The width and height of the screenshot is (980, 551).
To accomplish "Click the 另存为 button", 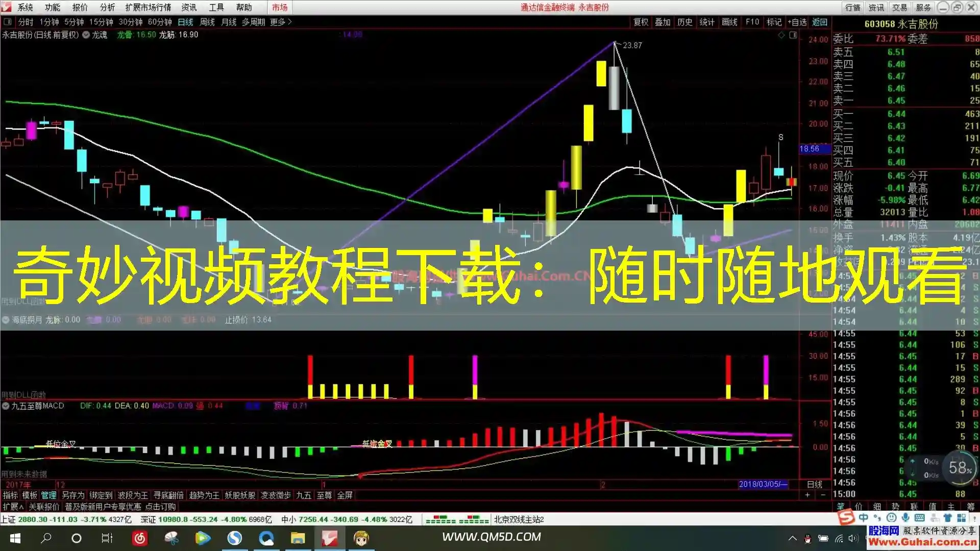I will (72, 495).
